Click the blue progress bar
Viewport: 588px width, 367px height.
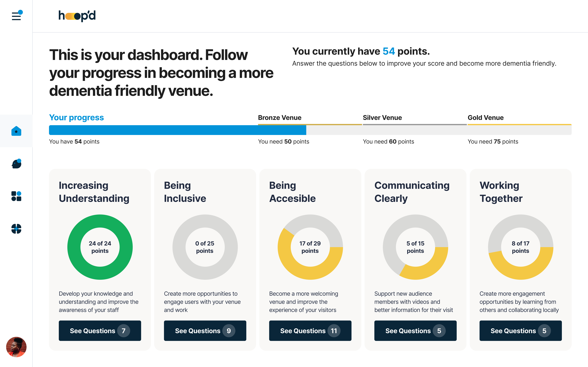tap(178, 130)
